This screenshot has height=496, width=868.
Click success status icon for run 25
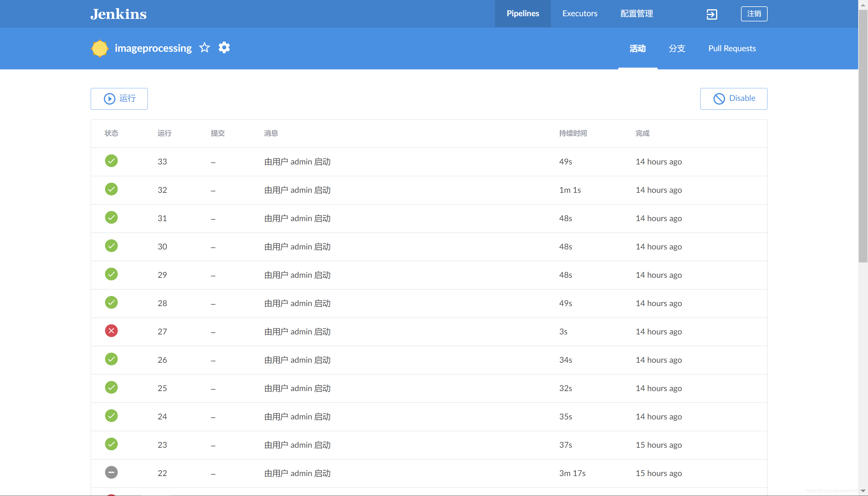pos(111,387)
